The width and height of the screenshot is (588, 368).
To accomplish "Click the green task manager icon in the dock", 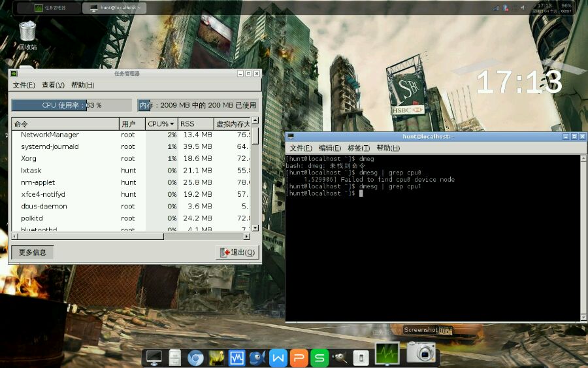I will 387,354.
